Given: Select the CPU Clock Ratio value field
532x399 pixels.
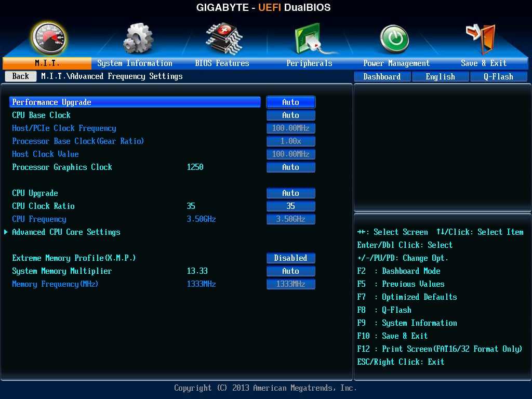Looking at the screenshot, I should tap(290, 206).
